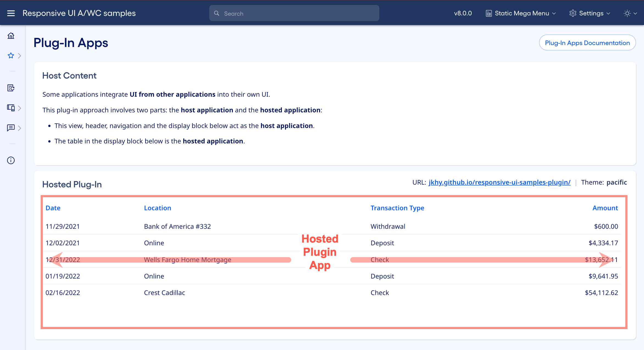Screen dimensions: 644x350
Task: Open the hamburger navigation menu
Action: (x=11, y=13)
